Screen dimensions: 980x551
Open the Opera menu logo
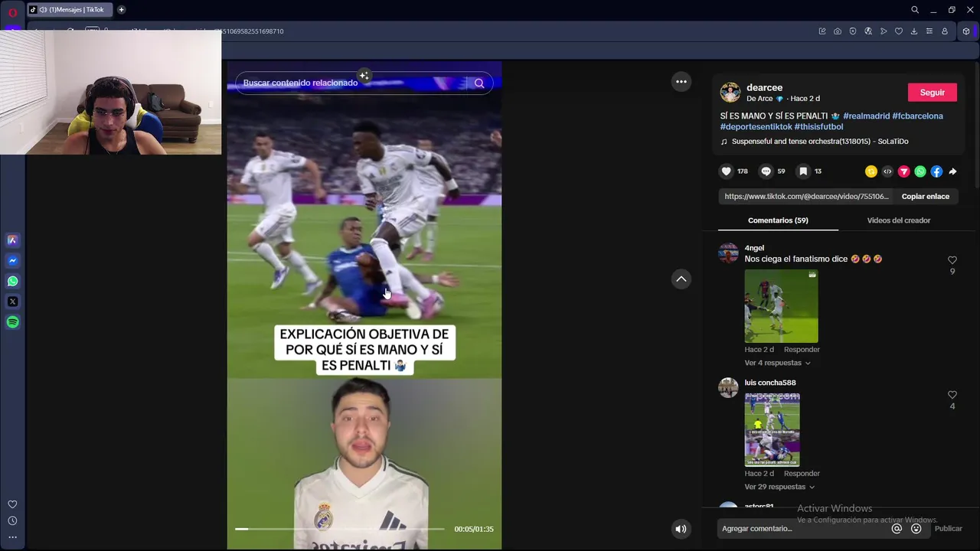click(x=12, y=11)
